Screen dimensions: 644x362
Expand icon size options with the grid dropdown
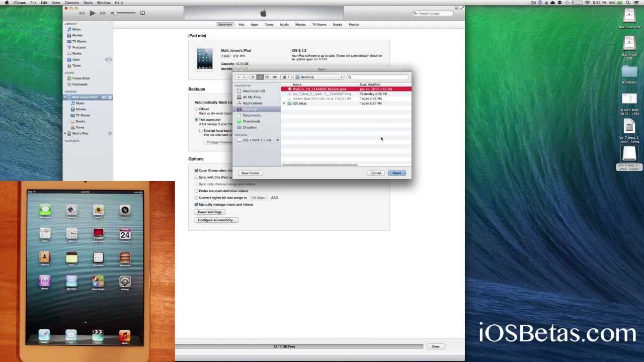click(x=285, y=77)
